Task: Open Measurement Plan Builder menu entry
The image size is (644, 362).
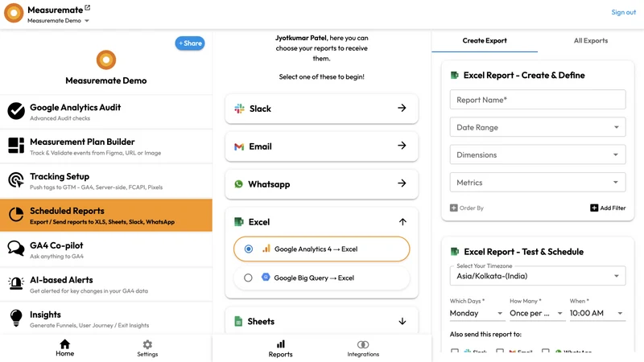Action: pyautogui.click(x=106, y=146)
